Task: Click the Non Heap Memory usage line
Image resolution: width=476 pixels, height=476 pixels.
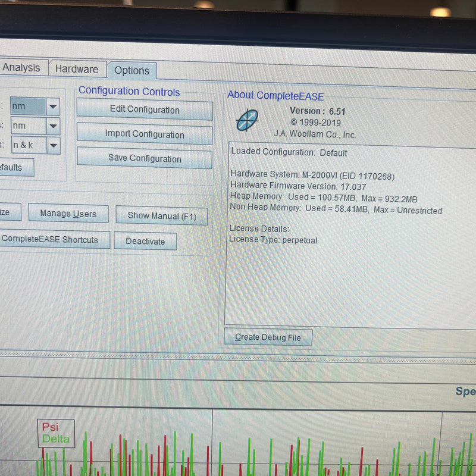Action: tap(336, 209)
